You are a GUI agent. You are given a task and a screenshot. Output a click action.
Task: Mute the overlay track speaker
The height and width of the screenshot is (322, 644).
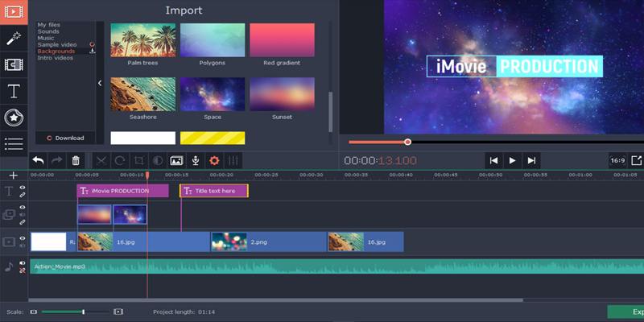click(23, 214)
